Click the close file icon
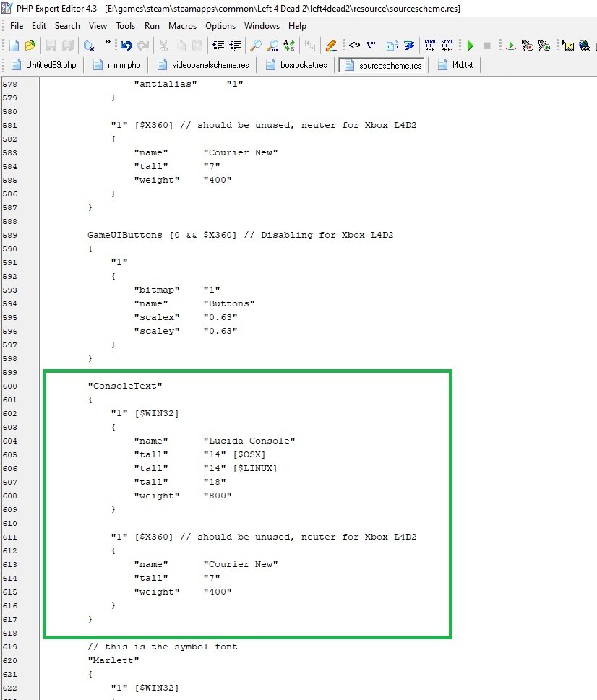 tap(89, 46)
